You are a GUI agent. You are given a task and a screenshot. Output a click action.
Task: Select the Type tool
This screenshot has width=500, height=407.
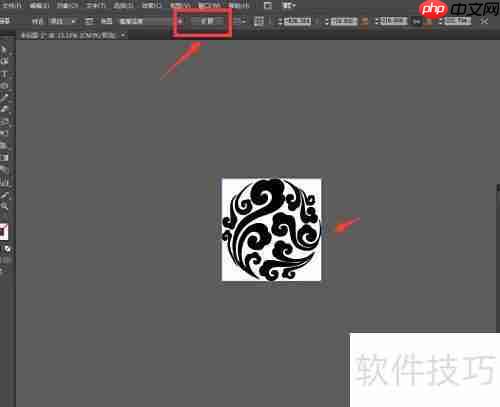[5, 74]
